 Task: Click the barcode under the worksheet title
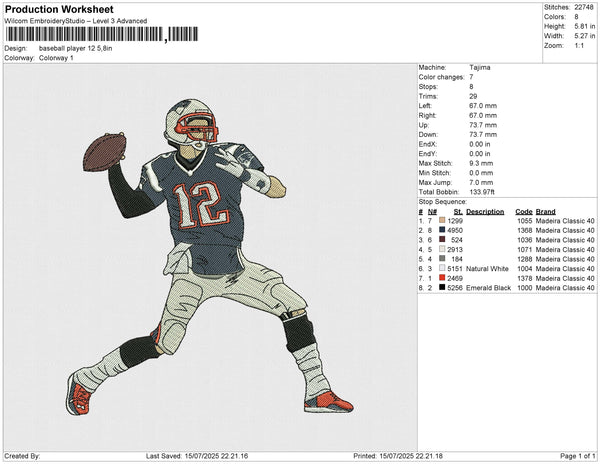(x=102, y=34)
